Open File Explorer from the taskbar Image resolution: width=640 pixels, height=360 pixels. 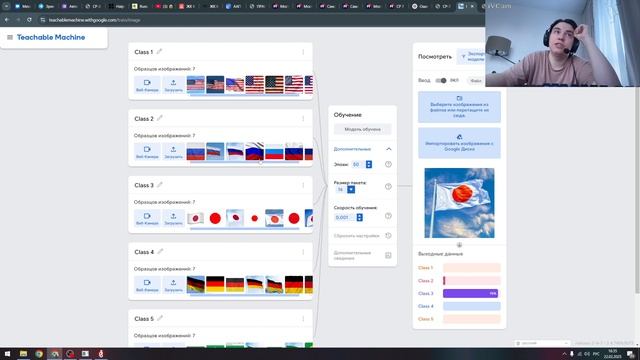click(23, 354)
